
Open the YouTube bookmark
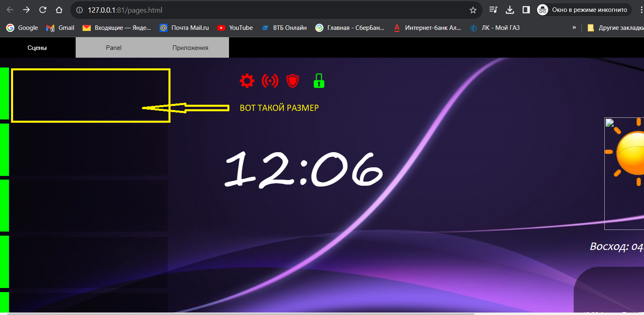click(235, 28)
